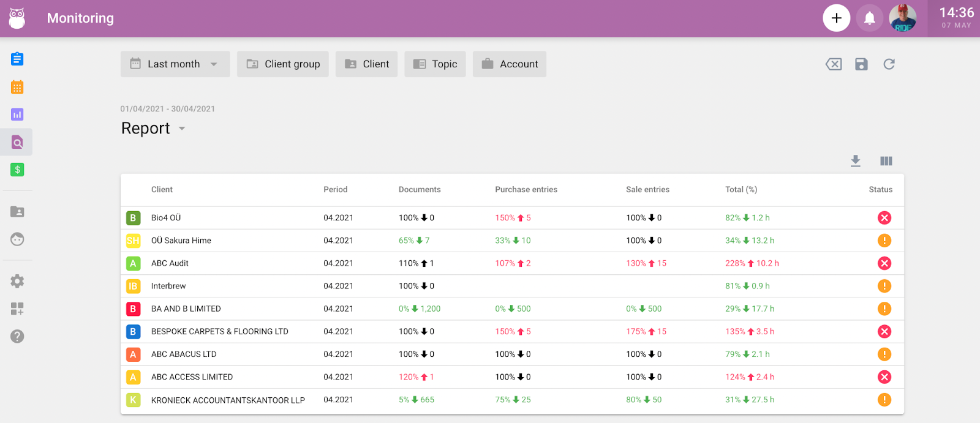Viewport: 980px width, 423px height.
Task: Open the BA AND B LIMITED row
Action: (512, 309)
